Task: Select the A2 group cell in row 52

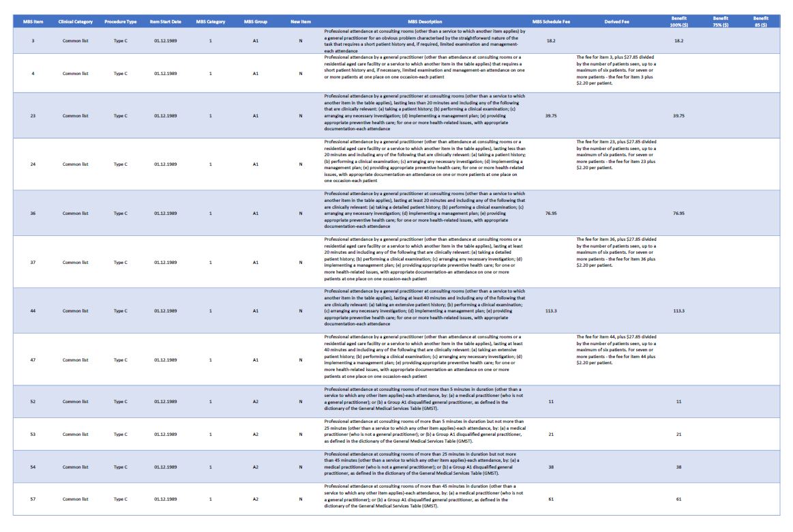Action: coord(256,402)
